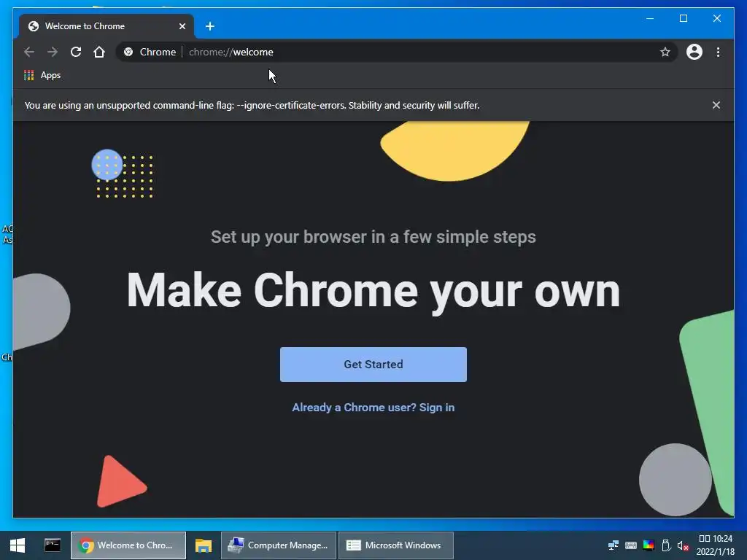
Task: Dismiss the unsupported flag warning bar
Action: pyautogui.click(x=716, y=105)
